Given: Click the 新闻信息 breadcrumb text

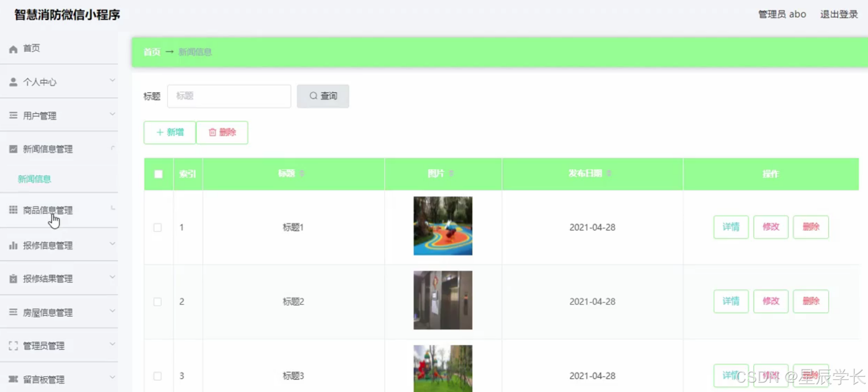Looking at the screenshot, I should tap(195, 52).
